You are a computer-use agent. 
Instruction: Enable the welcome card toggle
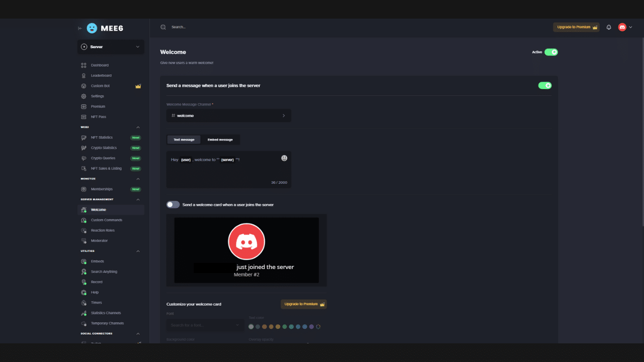(173, 204)
